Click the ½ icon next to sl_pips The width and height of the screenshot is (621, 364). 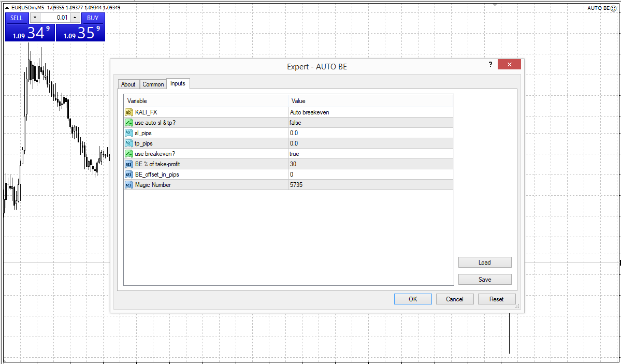[x=128, y=133]
